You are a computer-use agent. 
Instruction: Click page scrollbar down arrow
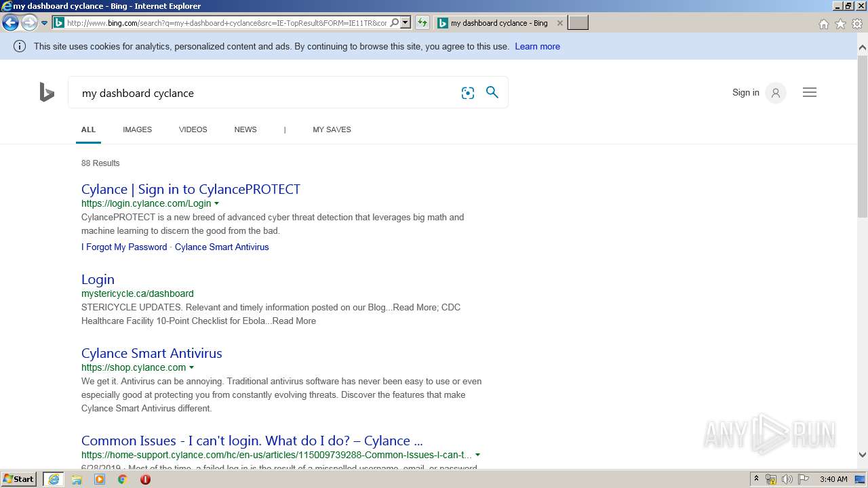click(x=863, y=455)
